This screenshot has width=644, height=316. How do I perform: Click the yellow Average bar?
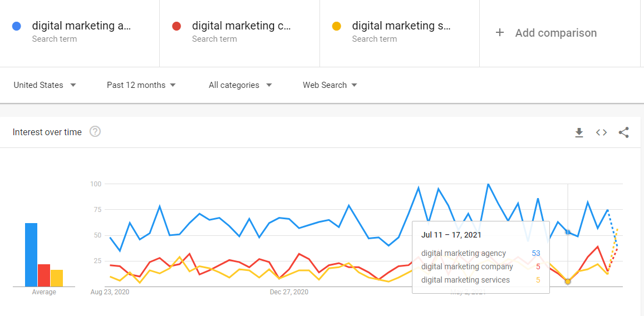pos(57,278)
